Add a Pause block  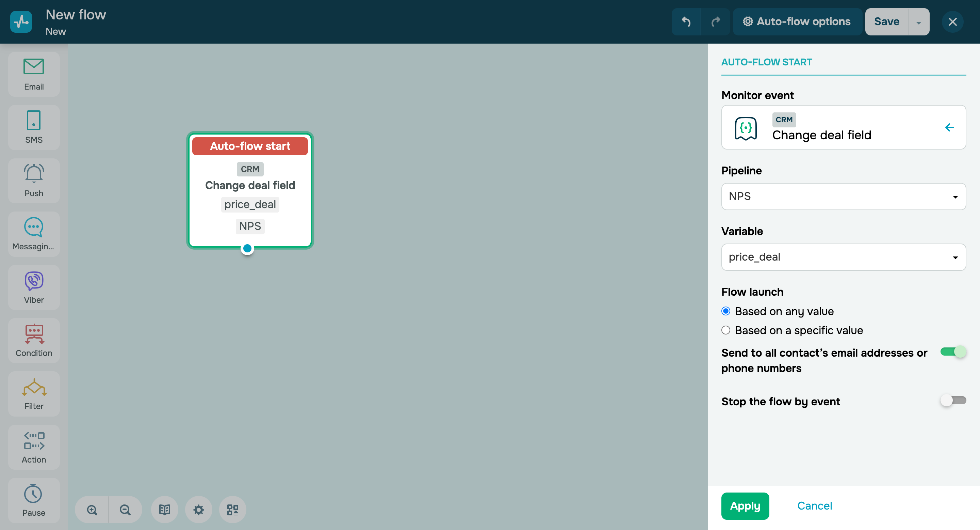(33, 500)
